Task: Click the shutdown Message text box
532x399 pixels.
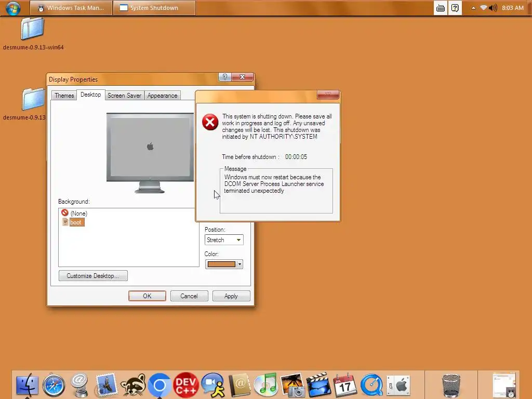Action: 276,191
